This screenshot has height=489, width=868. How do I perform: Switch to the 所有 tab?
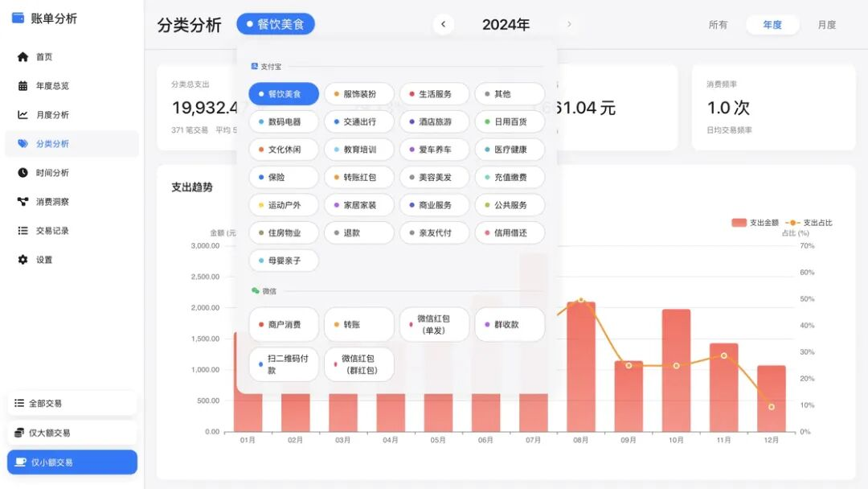point(718,25)
